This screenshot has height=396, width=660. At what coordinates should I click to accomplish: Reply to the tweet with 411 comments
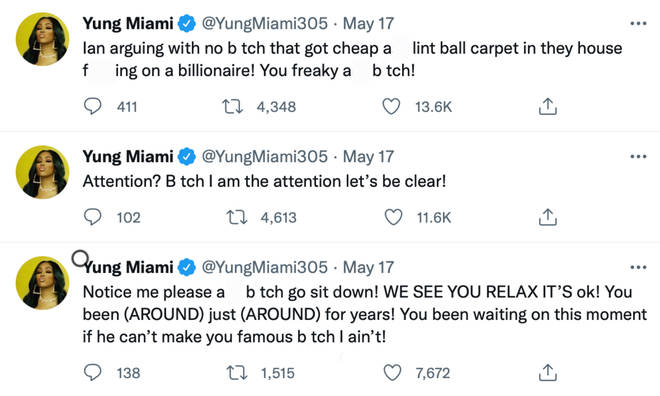coord(93,106)
